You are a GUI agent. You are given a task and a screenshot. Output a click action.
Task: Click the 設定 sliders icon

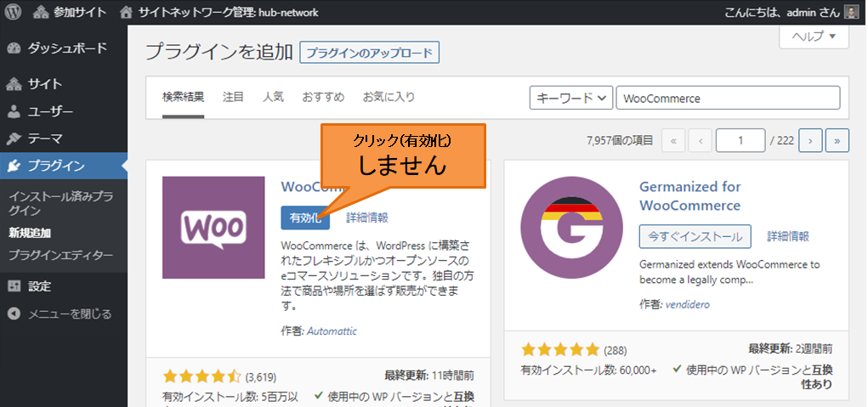pos(14,286)
